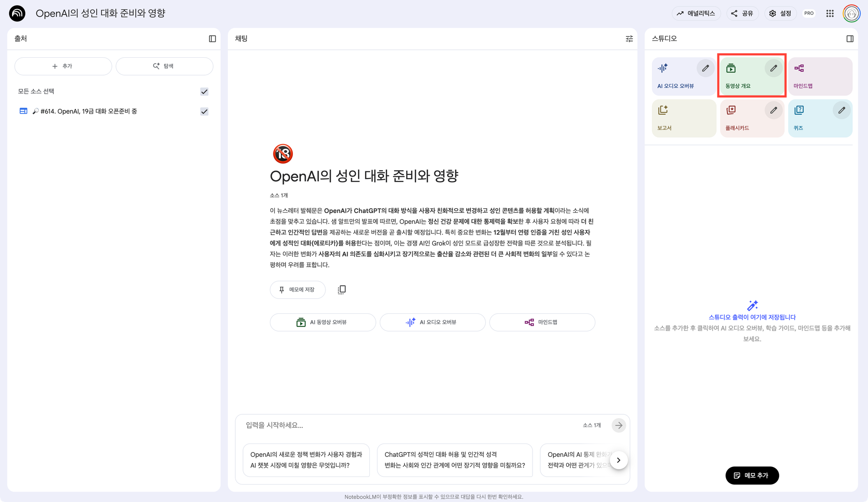Image resolution: width=868 pixels, height=502 pixels.
Task: Click 메모에 저장 button
Action: tap(297, 289)
